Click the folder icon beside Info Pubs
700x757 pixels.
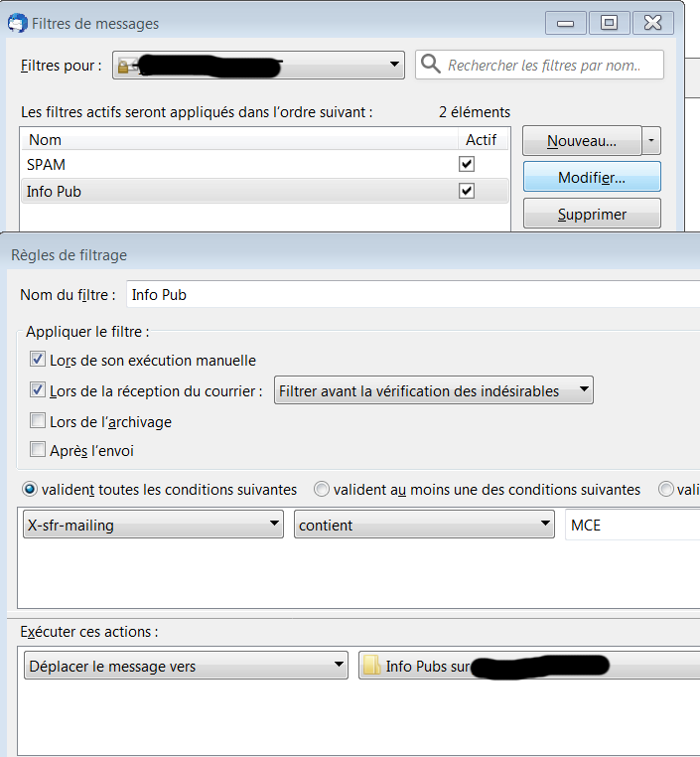[x=372, y=666]
